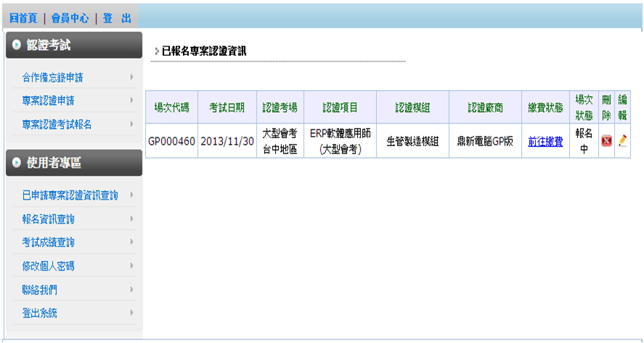Select cell ERP軟體應用師(大型會考)

340,141
